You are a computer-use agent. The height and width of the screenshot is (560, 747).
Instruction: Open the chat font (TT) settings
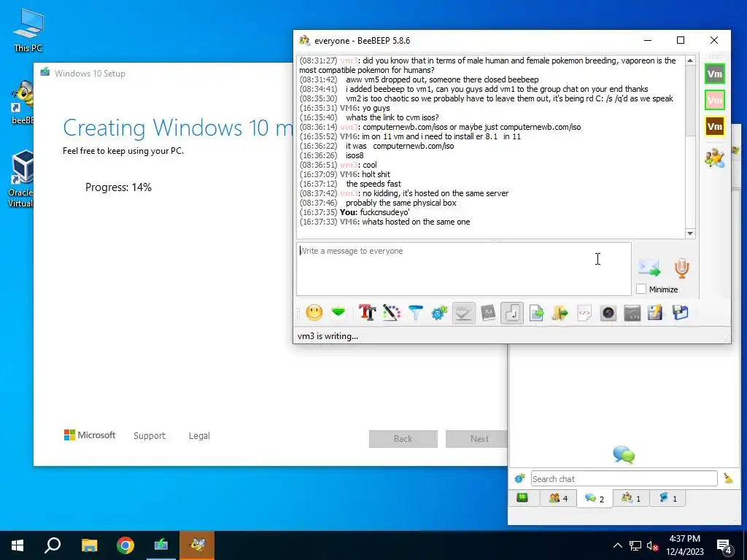click(368, 313)
